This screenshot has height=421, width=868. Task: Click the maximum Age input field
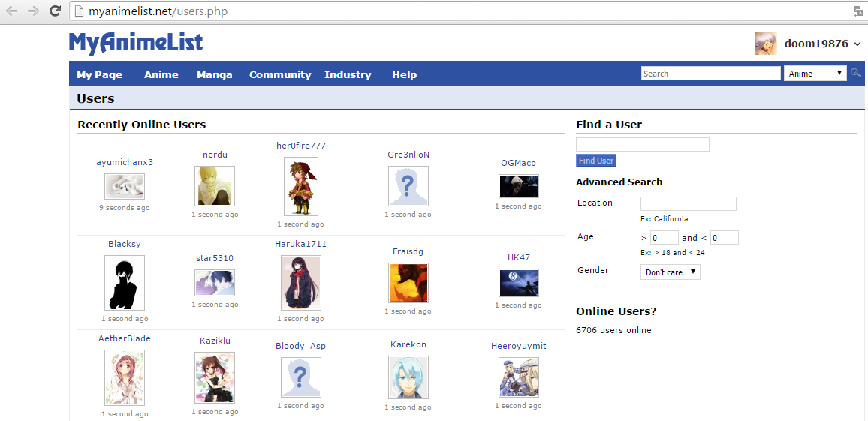(x=724, y=238)
